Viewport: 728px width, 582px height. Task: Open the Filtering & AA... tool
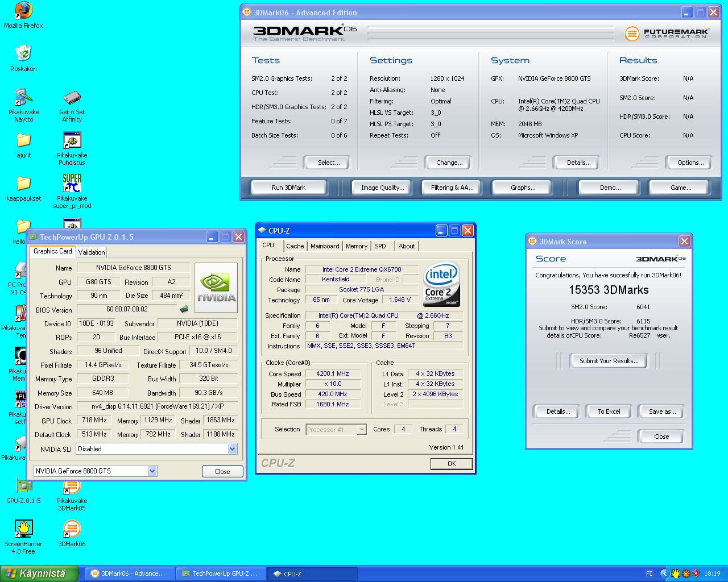tap(452, 188)
